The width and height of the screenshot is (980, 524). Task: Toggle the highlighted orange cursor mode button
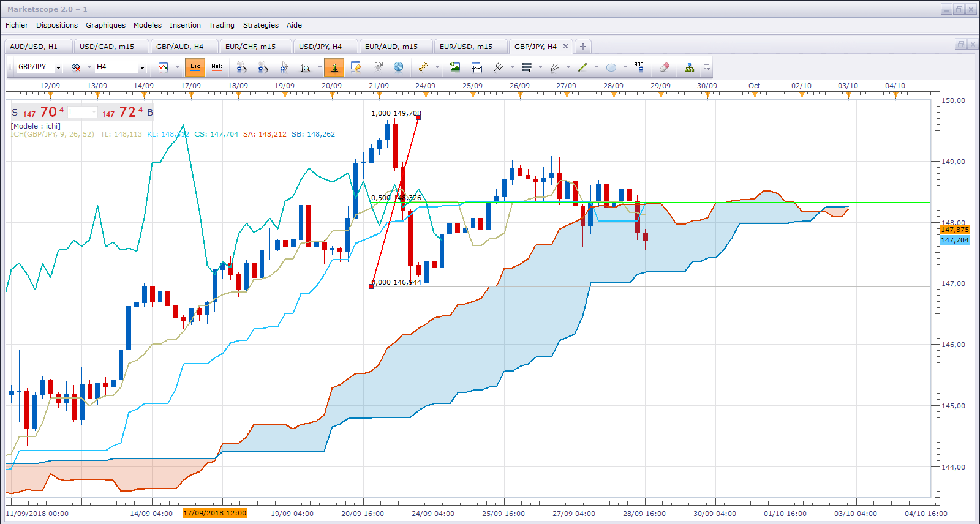coord(334,67)
